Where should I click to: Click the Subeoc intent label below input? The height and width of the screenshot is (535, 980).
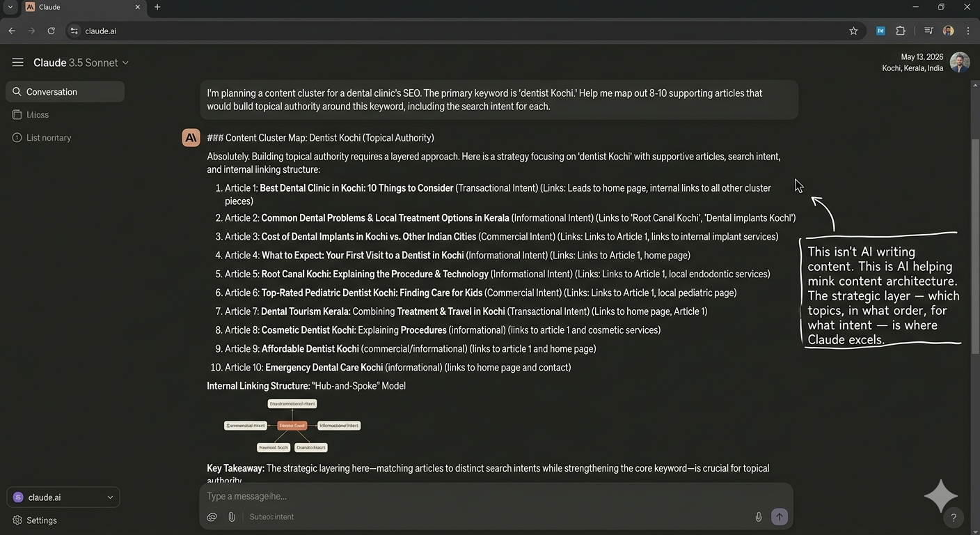click(x=271, y=517)
